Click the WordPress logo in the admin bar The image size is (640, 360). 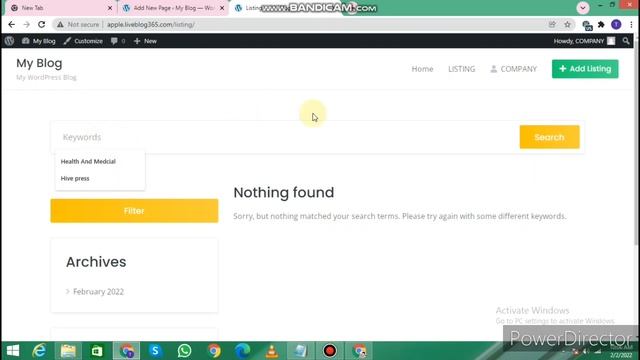coord(9,41)
